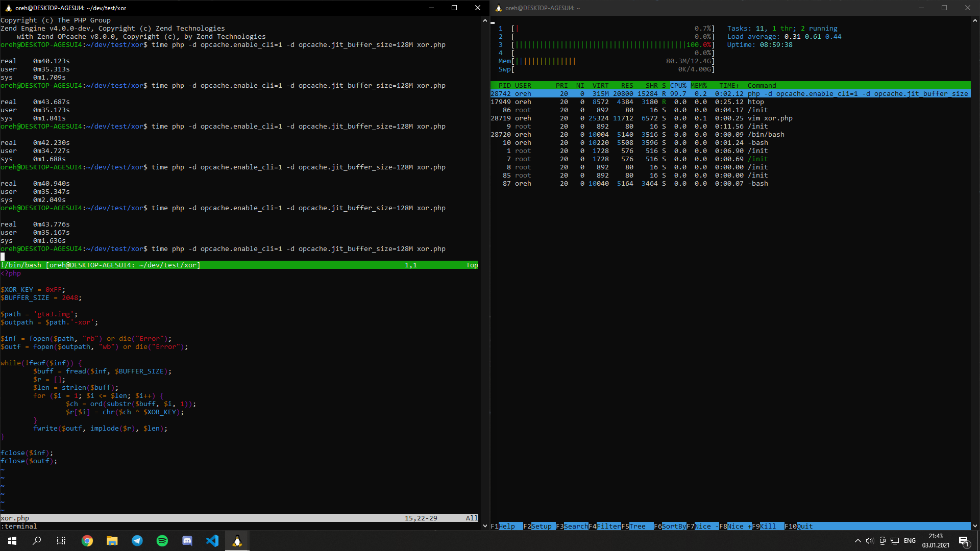Image resolution: width=980 pixels, height=551 pixels.
Task: Sort processes by the MEM% column header
Action: pyautogui.click(x=699, y=86)
